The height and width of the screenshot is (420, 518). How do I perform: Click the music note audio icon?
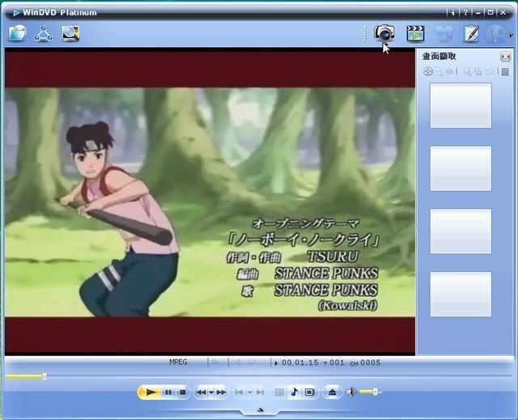coord(295,392)
